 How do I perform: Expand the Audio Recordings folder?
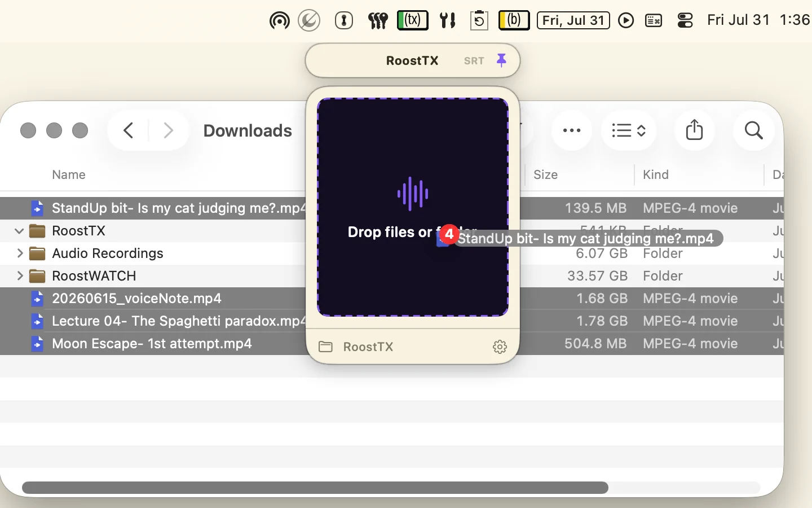click(x=19, y=253)
